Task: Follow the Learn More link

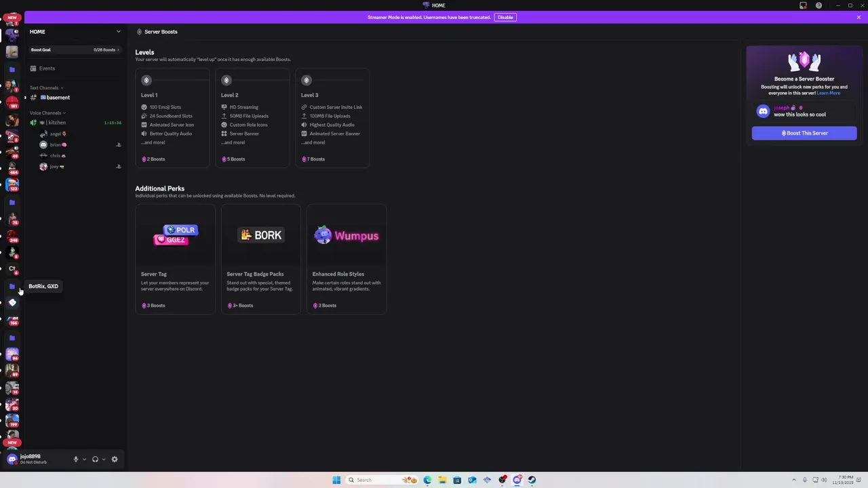Action: click(829, 93)
